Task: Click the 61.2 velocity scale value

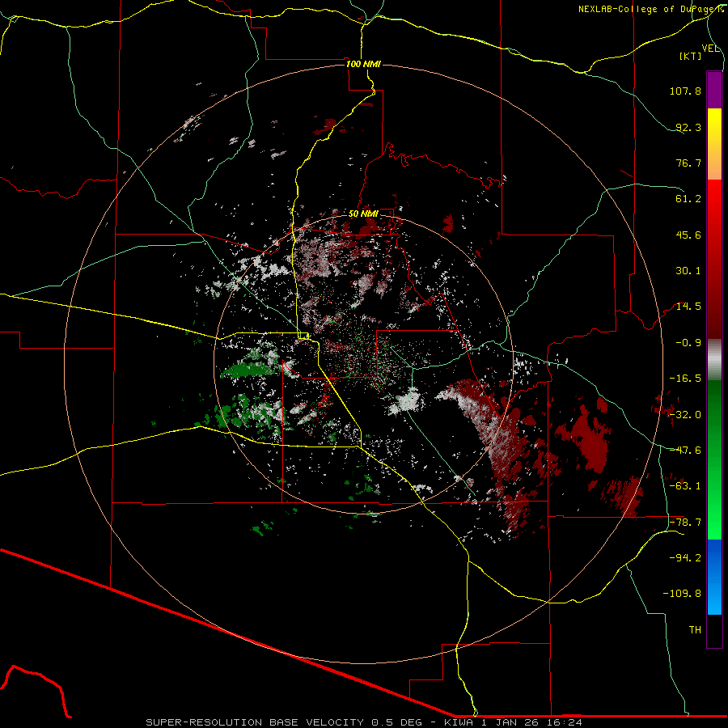Action: 688,199
